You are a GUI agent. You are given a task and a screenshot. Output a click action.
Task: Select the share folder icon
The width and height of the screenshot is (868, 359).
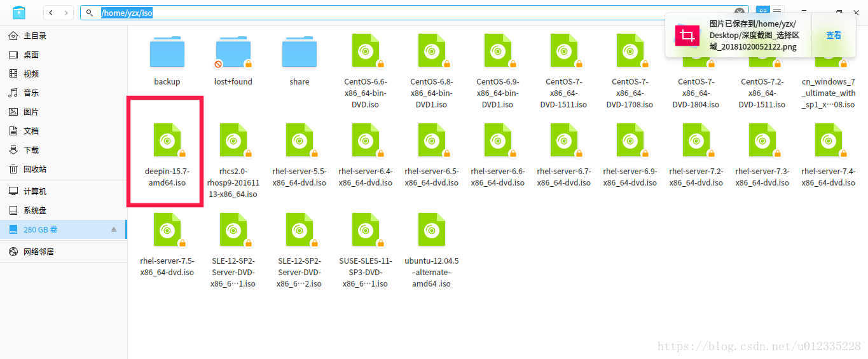tap(300, 51)
